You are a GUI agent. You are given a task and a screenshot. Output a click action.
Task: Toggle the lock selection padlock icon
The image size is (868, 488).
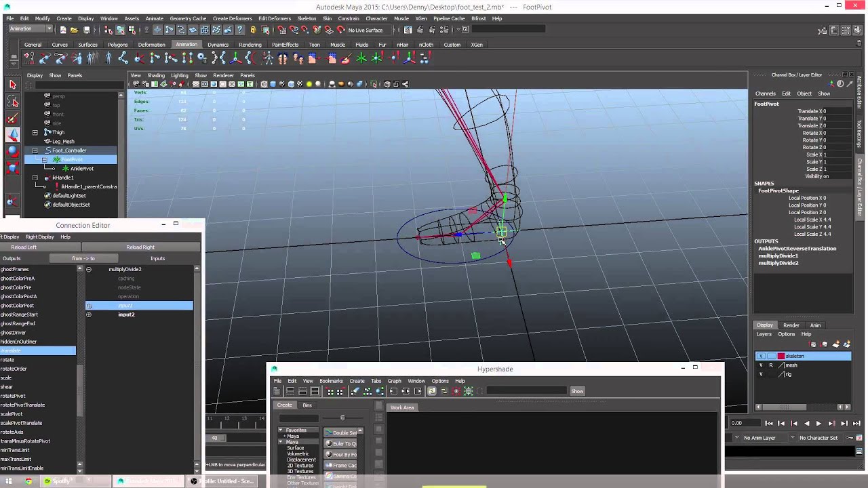pyautogui.click(x=253, y=30)
